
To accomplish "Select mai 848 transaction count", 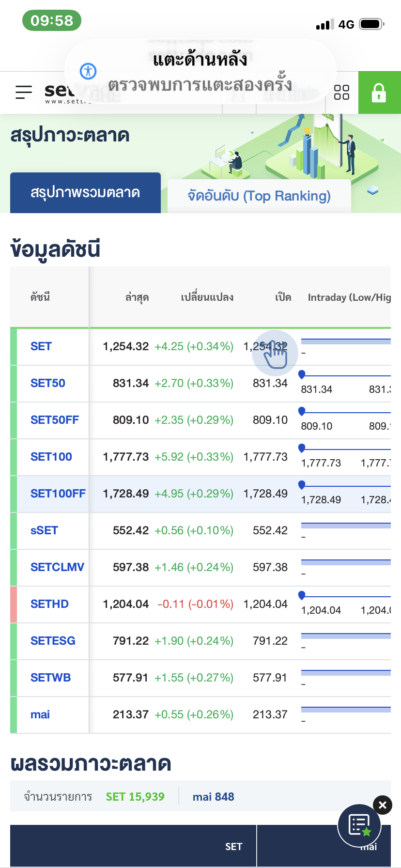I will click(213, 797).
